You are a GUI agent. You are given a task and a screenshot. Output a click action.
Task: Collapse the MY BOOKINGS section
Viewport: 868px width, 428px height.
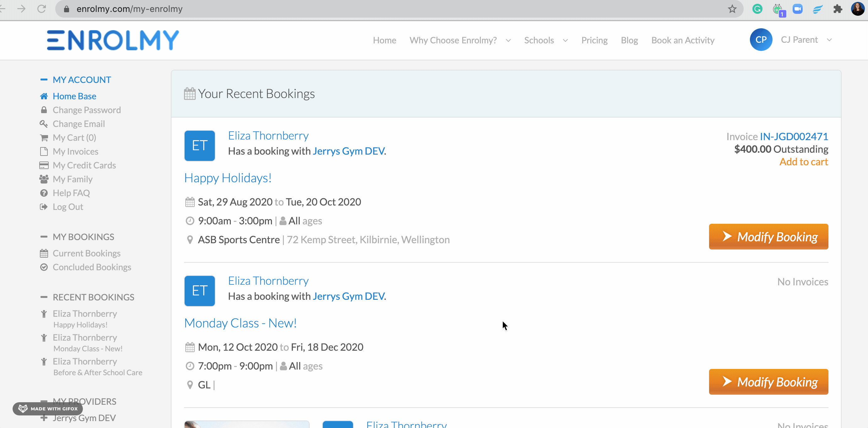tap(44, 237)
